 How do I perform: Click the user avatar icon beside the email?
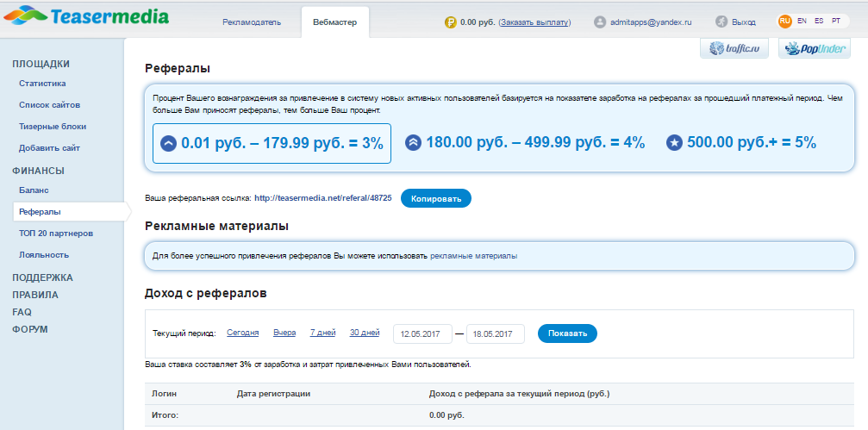point(600,22)
